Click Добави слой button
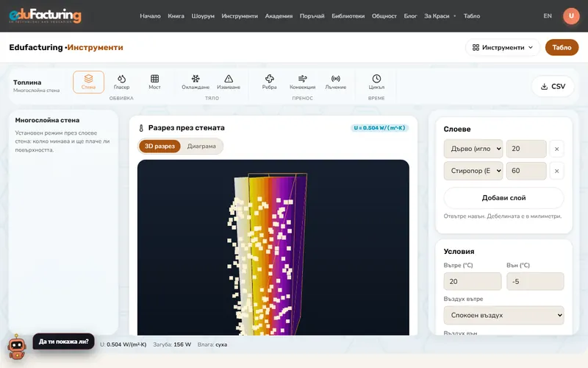Image resolution: width=588 pixels, height=368 pixels. click(x=503, y=198)
